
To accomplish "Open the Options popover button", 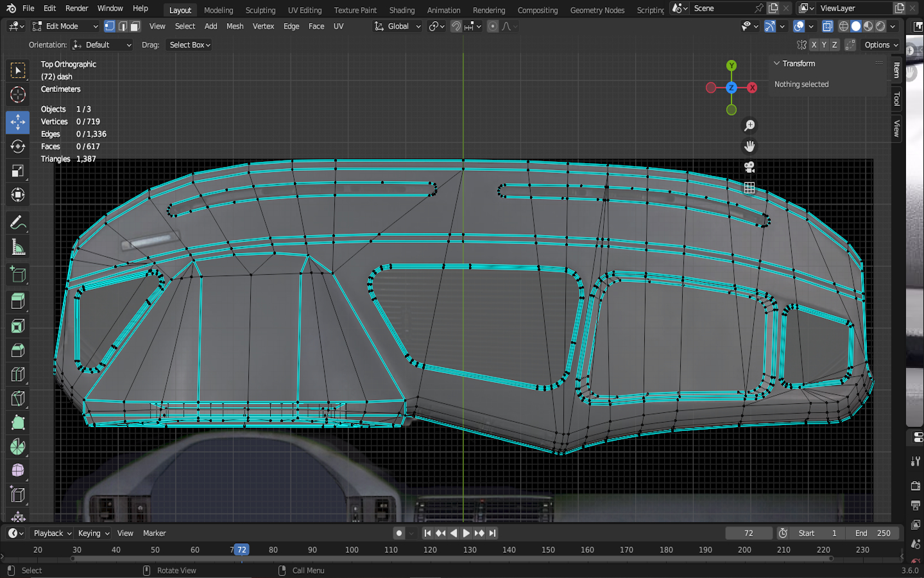I will click(881, 45).
